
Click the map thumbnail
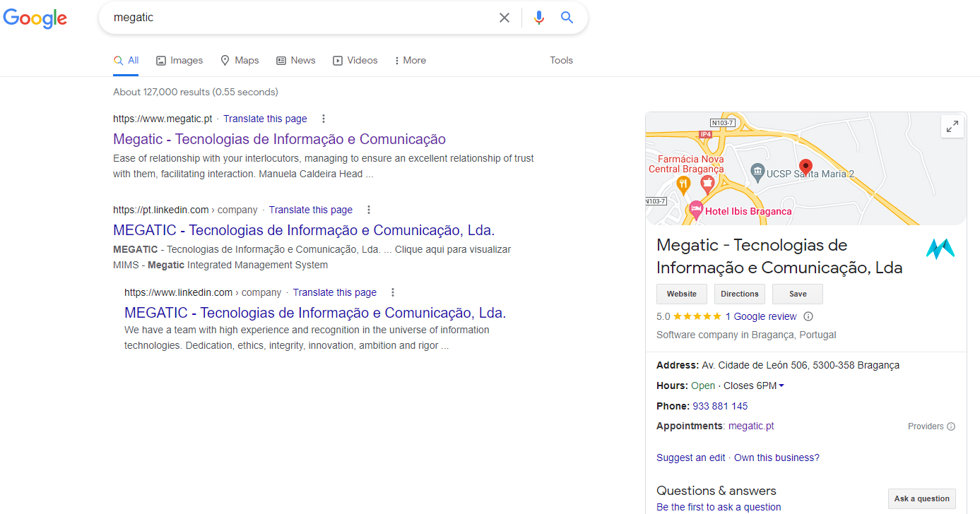point(805,169)
